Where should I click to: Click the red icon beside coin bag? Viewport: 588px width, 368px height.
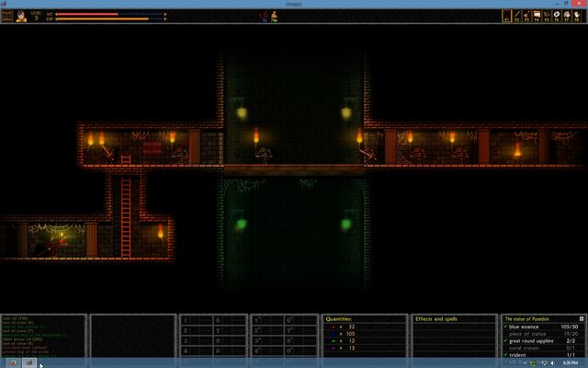tap(265, 17)
